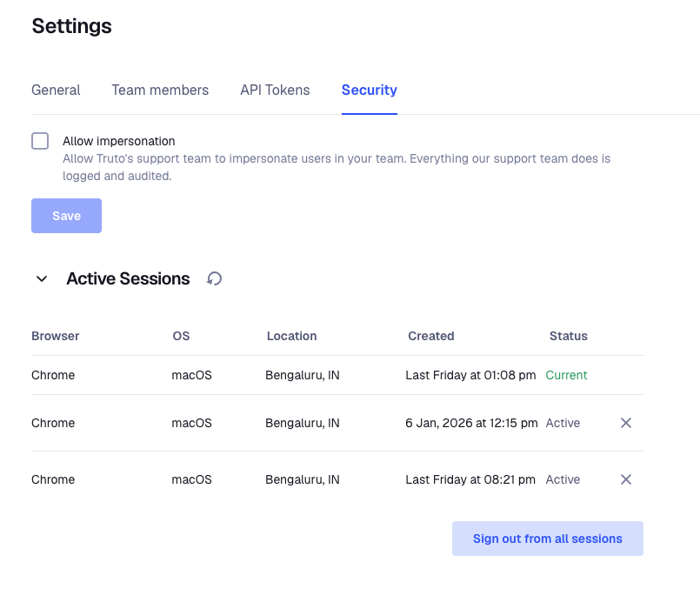Remove the Last Friday 08:21 pm session
This screenshot has height=589, width=700.
(x=625, y=479)
